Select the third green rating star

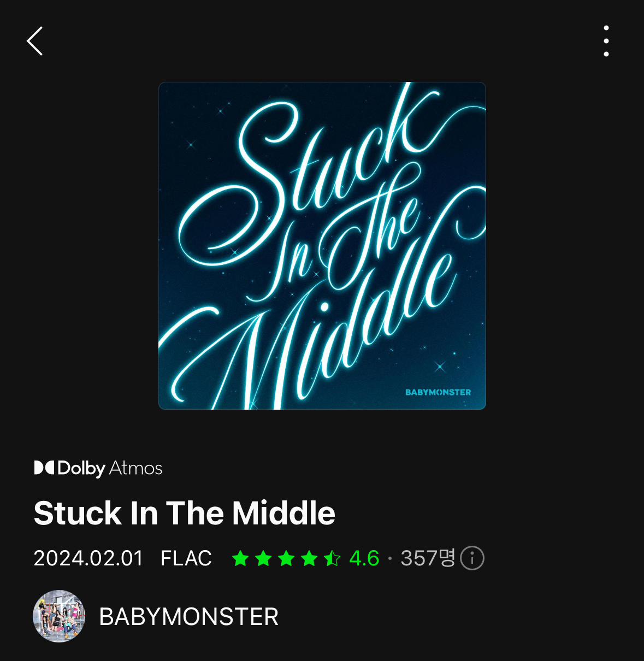pos(286,558)
